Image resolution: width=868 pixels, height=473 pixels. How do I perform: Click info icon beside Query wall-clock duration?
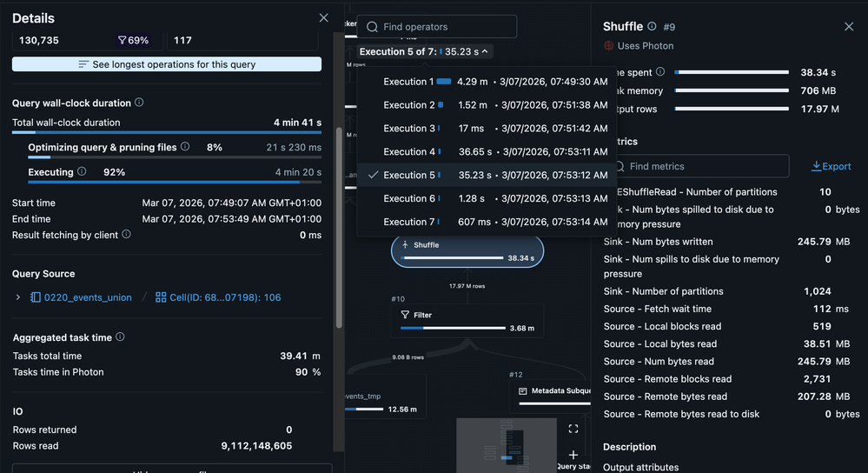click(139, 103)
